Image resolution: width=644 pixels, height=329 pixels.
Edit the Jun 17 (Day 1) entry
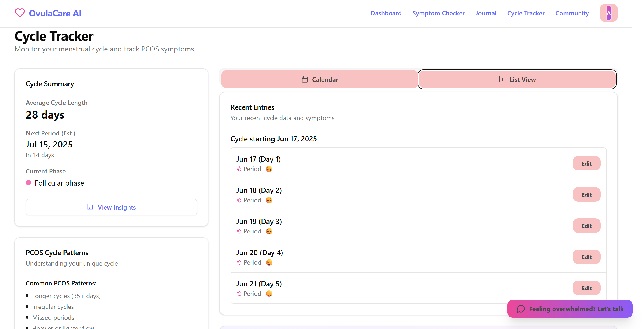click(586, 163)
